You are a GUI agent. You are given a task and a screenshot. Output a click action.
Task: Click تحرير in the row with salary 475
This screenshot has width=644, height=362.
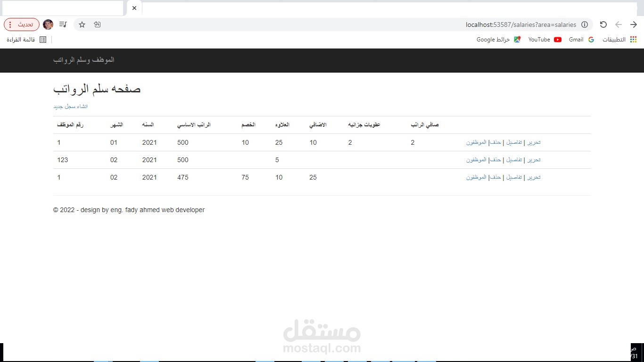[x=533, y=177]
